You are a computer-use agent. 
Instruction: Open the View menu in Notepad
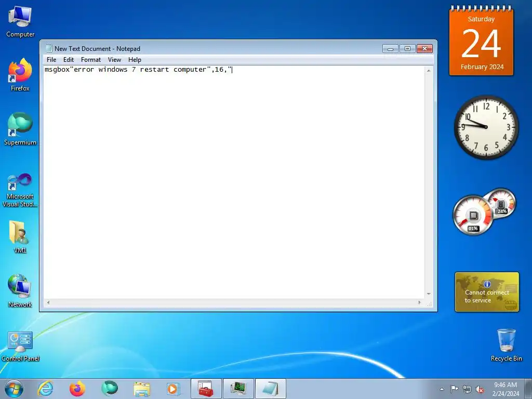(114, 60)
